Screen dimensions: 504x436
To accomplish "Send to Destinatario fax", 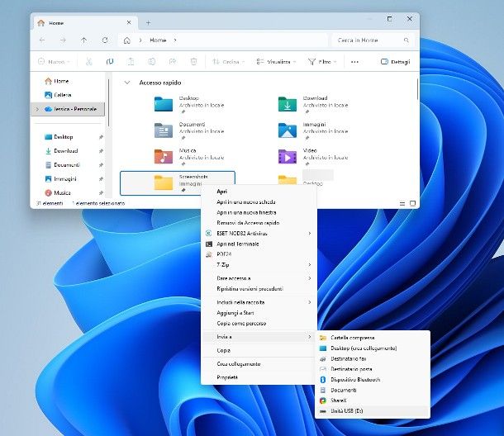I will 373,358.
